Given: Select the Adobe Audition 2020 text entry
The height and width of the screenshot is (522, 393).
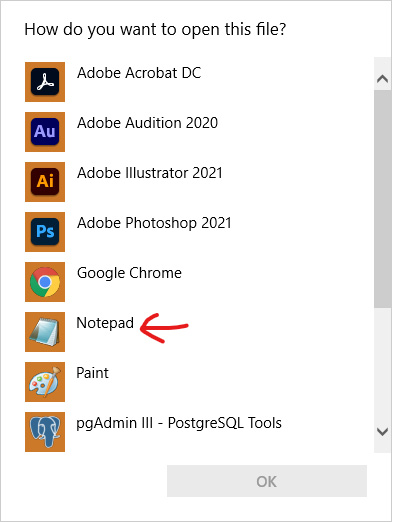Looking at the screenshot, I should (147, 123).
